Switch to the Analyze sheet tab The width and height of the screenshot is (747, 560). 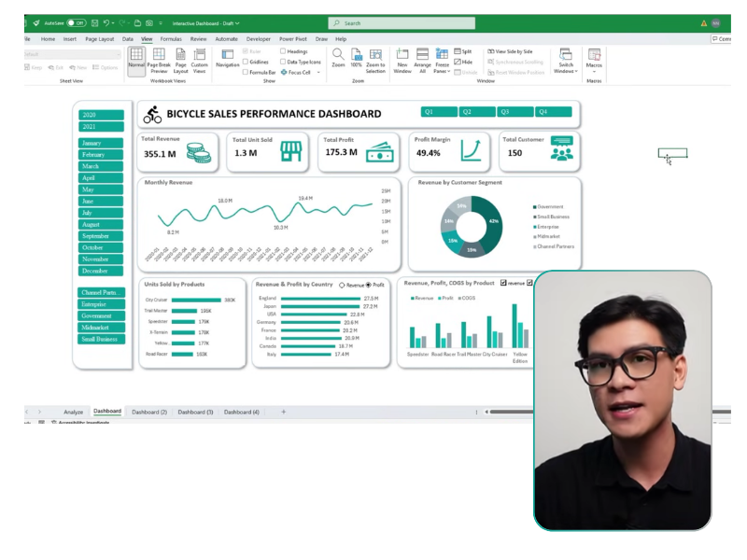click(73, 412)
